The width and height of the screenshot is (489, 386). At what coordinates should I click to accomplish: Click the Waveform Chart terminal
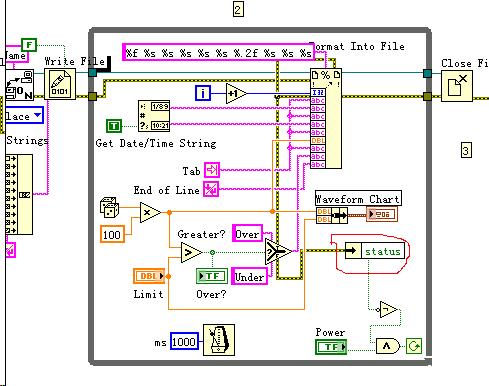click(382, 214)
